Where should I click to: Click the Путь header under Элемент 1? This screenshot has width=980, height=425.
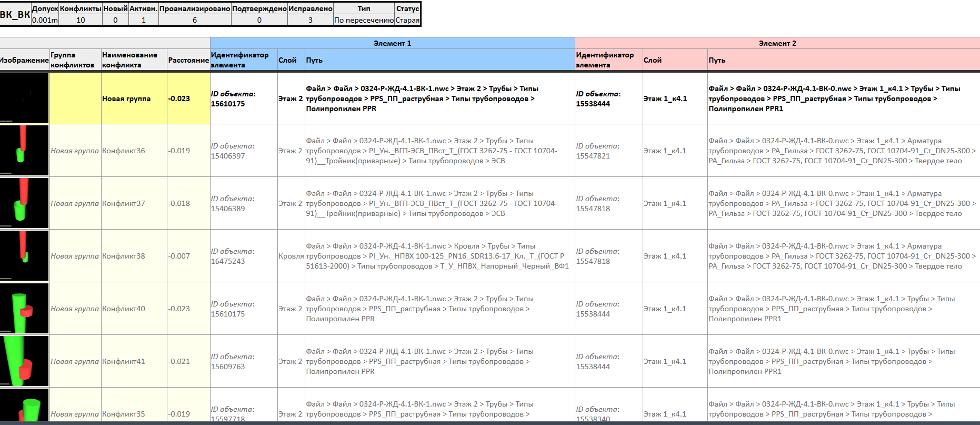click(x=439, y=60)
